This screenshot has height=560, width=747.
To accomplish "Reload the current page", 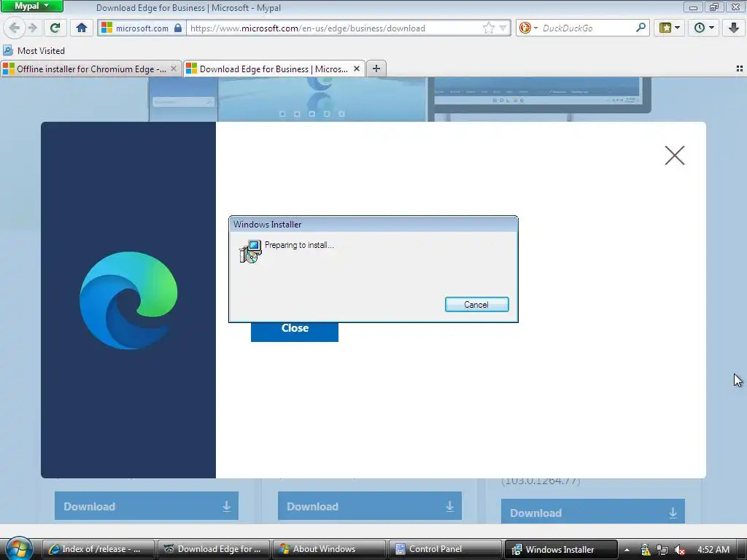I will 55,28.
